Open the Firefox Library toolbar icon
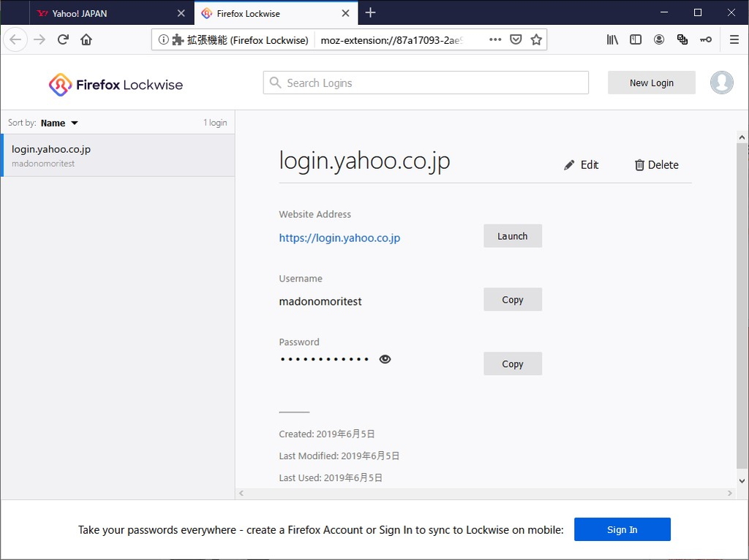 click(x=612, y=39)
